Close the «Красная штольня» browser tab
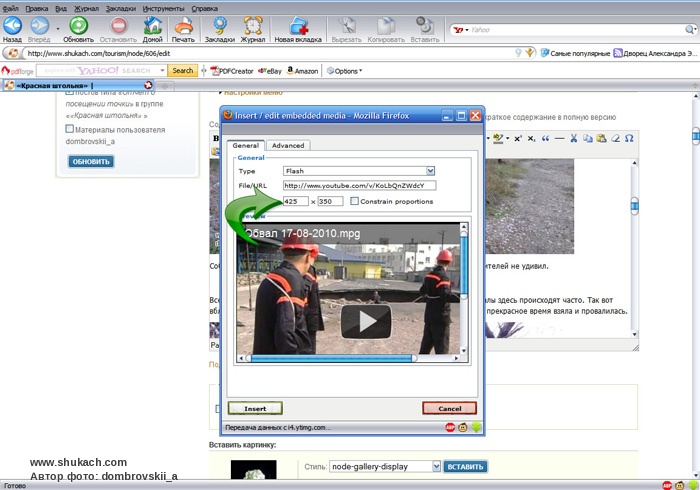700x490 pixels. 148,85
